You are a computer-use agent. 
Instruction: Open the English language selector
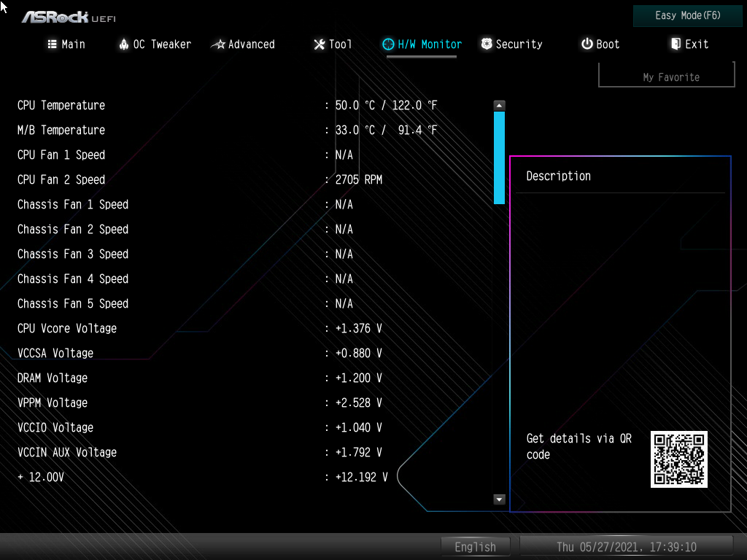[x=475, y=546]
